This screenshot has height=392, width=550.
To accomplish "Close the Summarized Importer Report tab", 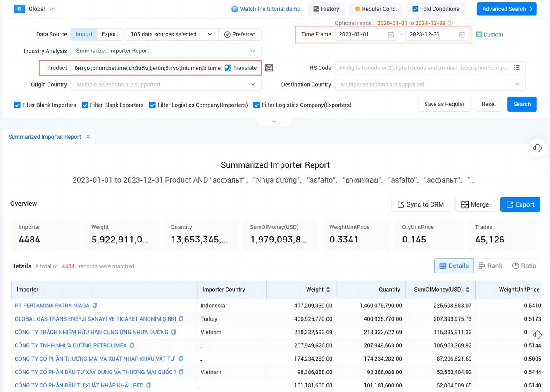I will (x=88, y=137).
